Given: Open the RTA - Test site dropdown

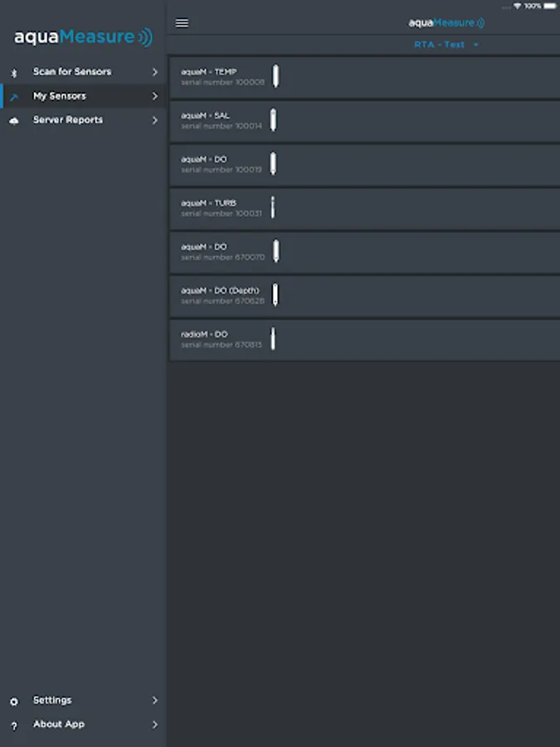Looking at the screenshot, I should coord(446,45).
